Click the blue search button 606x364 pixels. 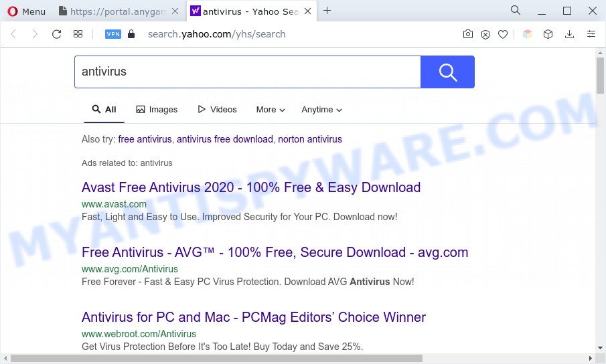447,72
